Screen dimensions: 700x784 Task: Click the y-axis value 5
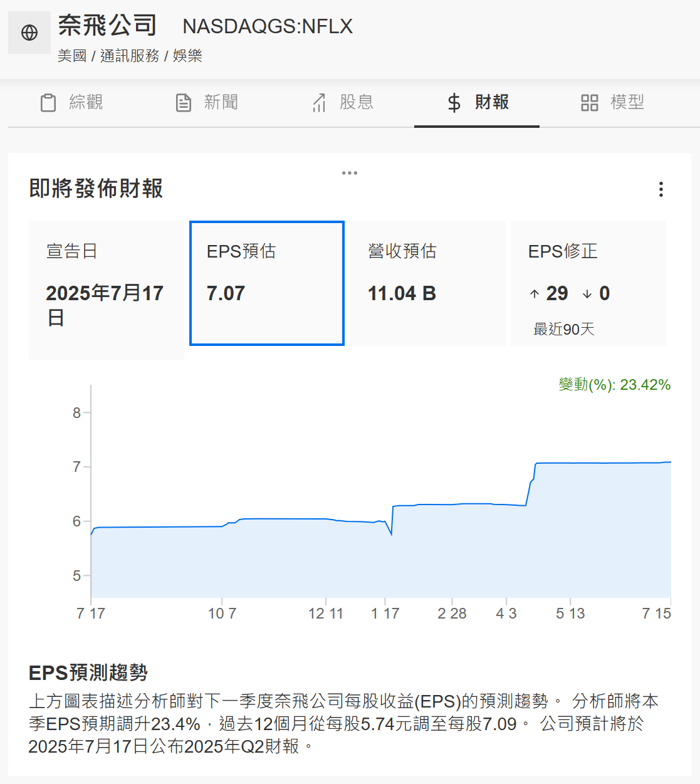[77, 575]
